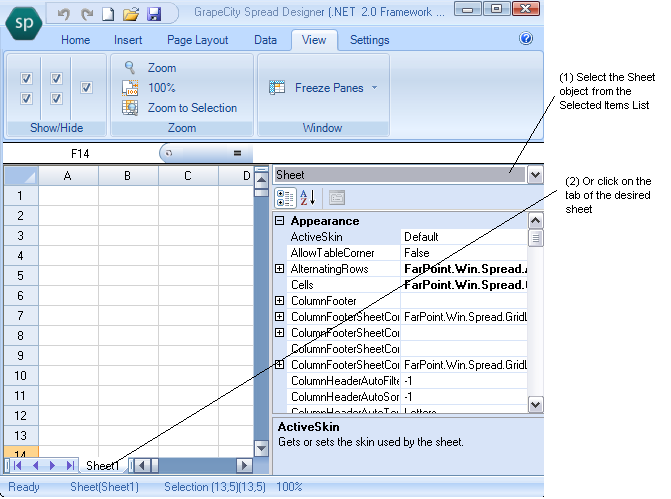
Task: Click the Zoom button label
Action: (x=162, y=68)
